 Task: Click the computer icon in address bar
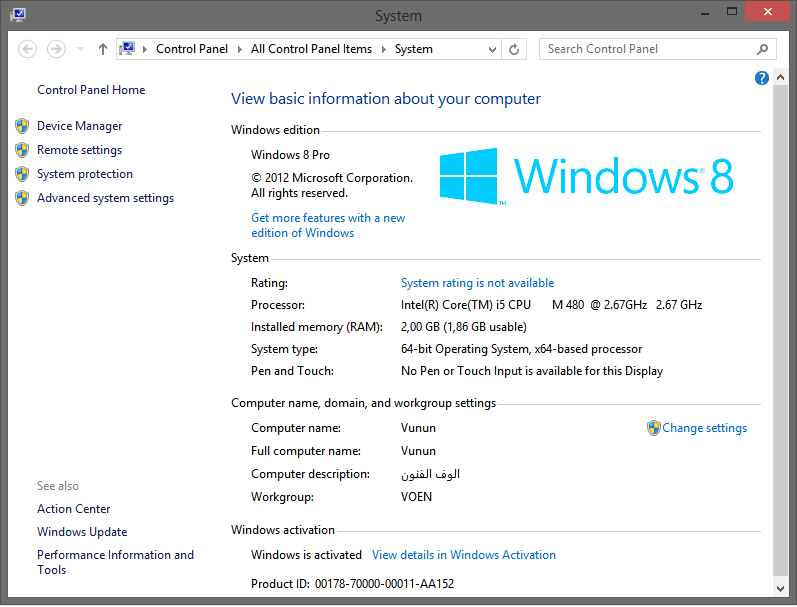(127, 49)
